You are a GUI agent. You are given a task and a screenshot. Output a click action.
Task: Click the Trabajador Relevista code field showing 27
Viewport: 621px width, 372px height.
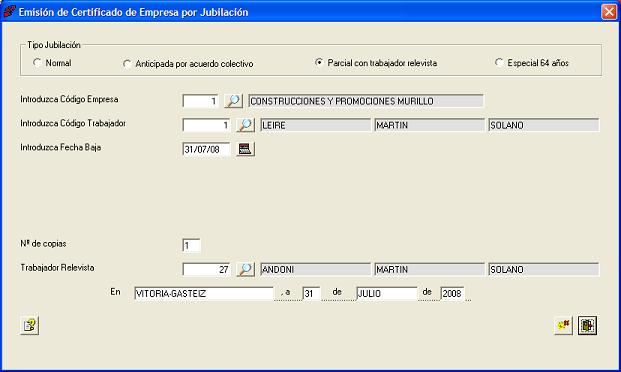[x=206, y=269]
